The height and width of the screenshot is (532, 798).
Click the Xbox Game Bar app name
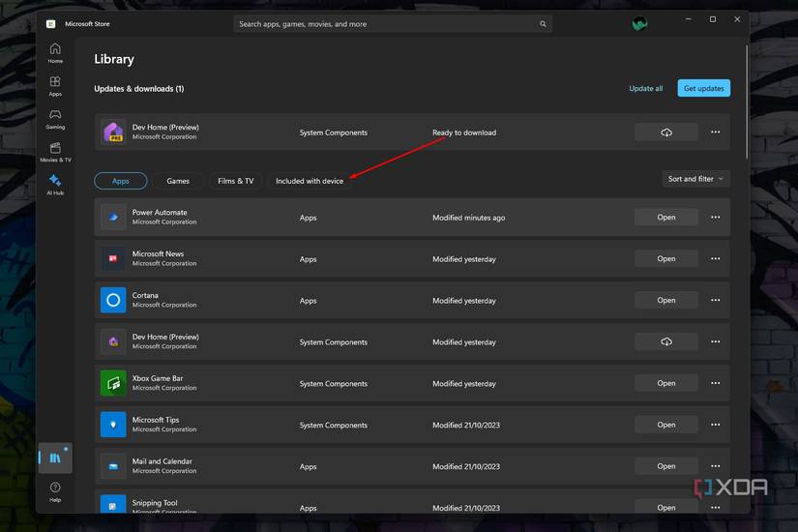[x=158, y=378]
